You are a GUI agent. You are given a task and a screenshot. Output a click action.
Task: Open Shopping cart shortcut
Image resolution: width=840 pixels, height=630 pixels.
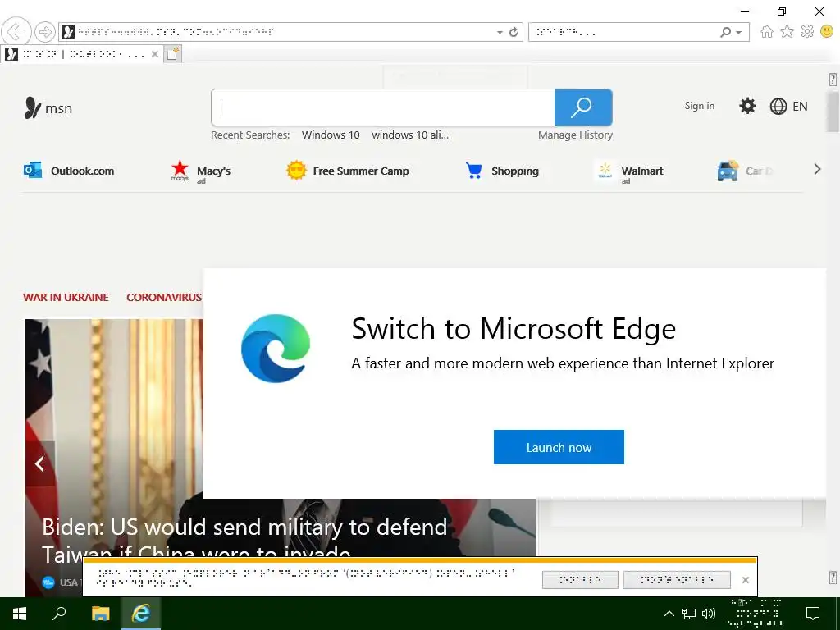[502, 171]
